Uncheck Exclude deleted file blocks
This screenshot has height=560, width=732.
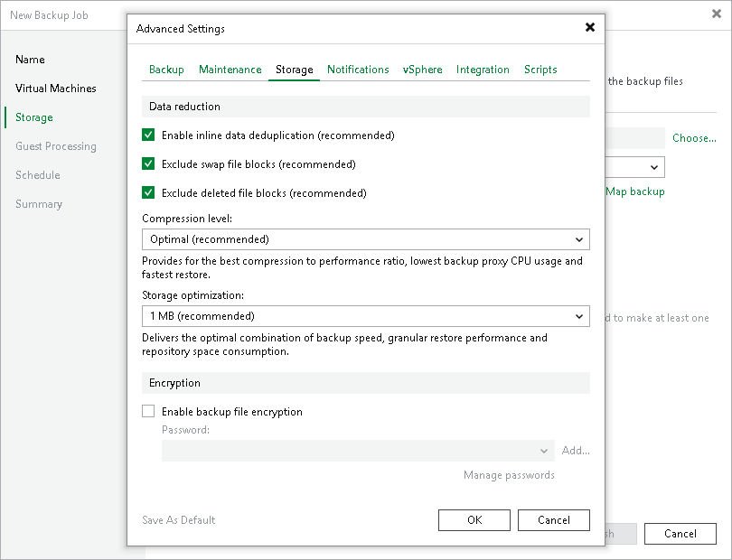click(149, 192)
